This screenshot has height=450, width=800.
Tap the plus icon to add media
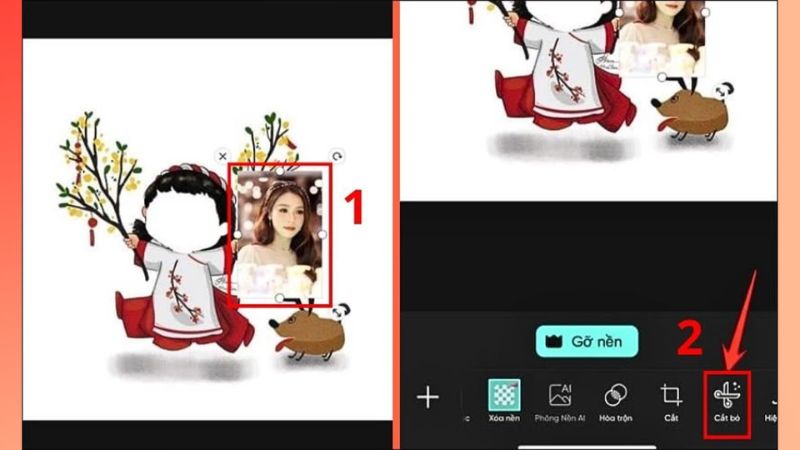coord(428,397)
